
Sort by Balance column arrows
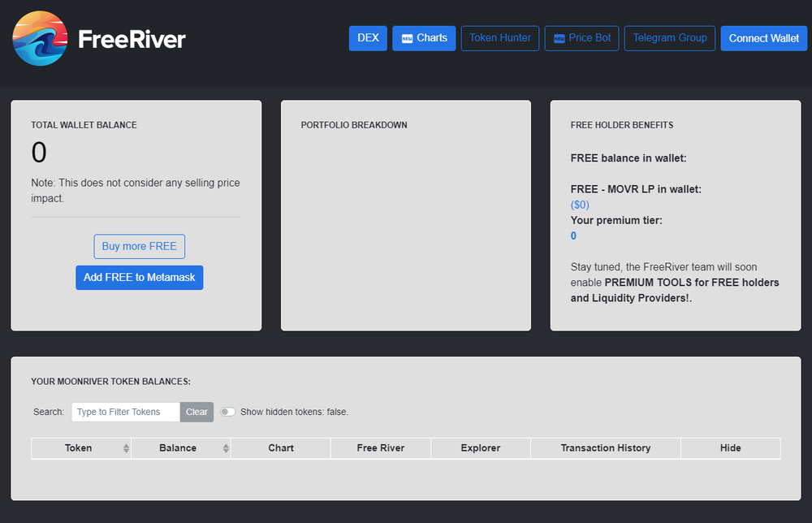226,448
